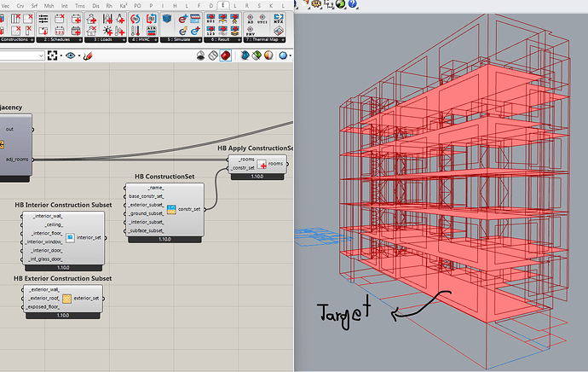Click the sliders icon in Schedules group

click(x=43, y=19)
